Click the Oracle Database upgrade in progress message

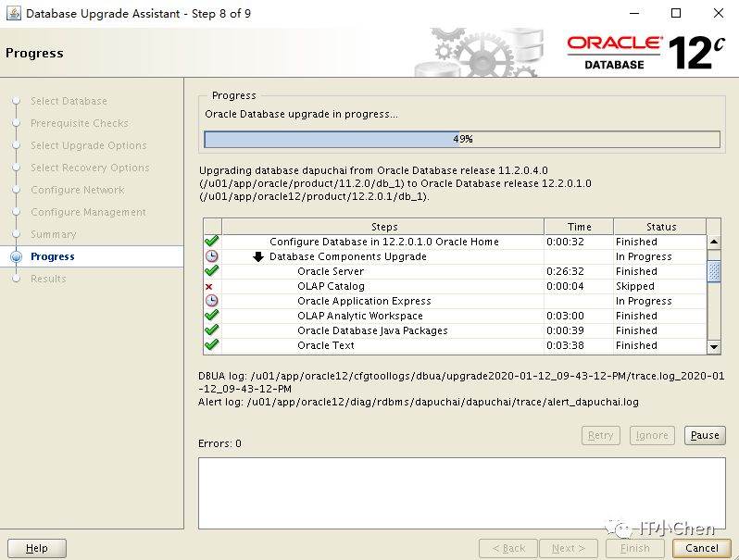point(301,114)
